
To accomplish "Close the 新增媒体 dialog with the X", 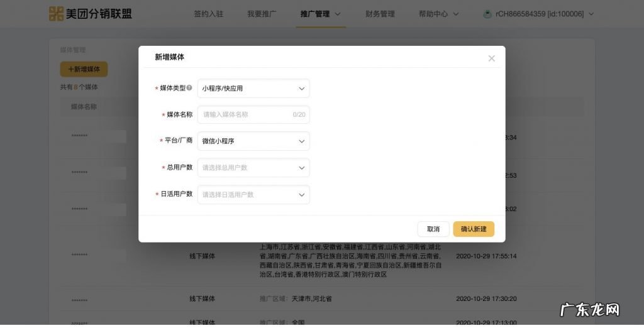I will click(x=491, y=58).
